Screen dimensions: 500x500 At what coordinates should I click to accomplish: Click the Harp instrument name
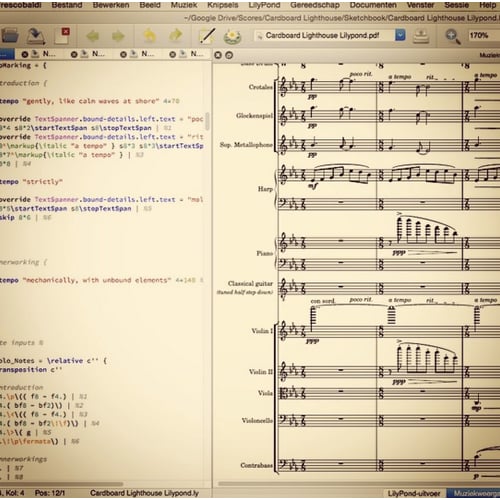click(x=265, y=189)
